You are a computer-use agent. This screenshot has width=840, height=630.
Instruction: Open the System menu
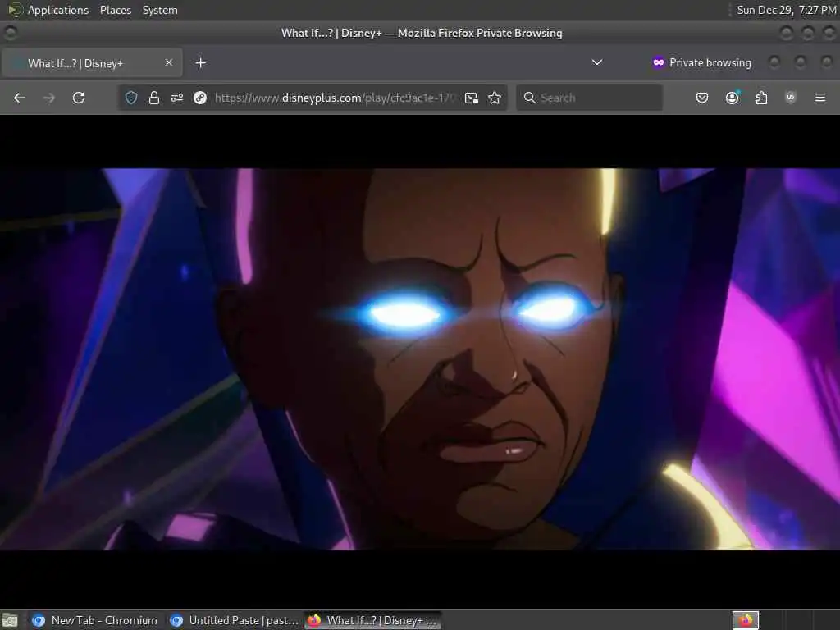pyautogui.click(x=160, y=10)
